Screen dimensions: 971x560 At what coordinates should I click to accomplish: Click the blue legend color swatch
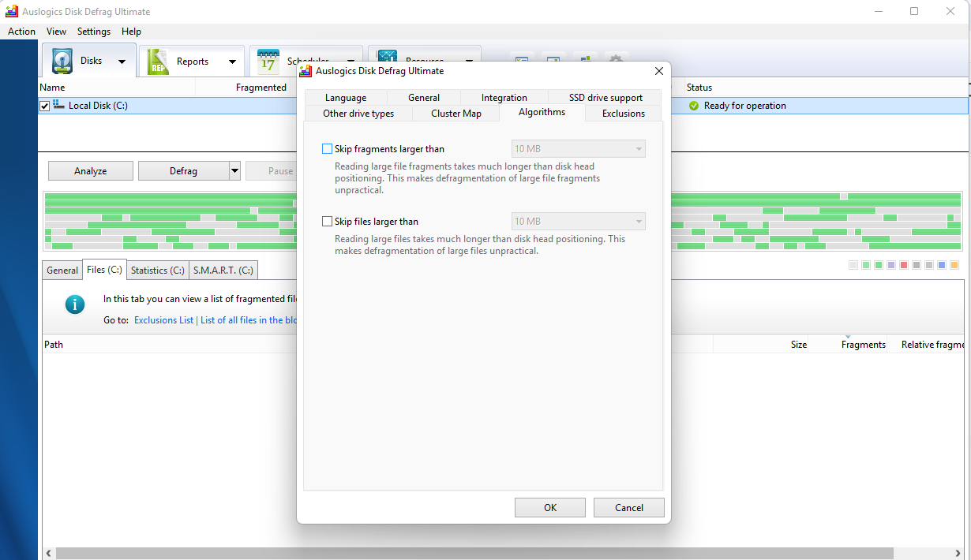(942, 265)
